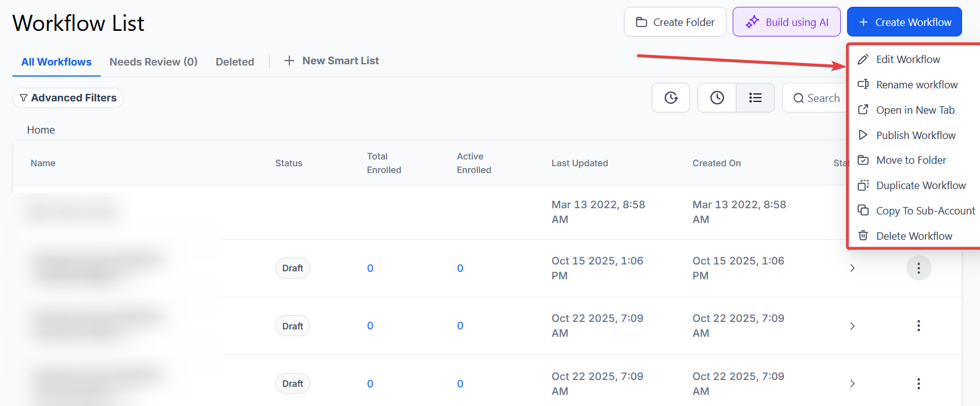Expand the Oct 15 2025 workflow row chevron
This screenshot has width=980, height=406.
[852, 268]
